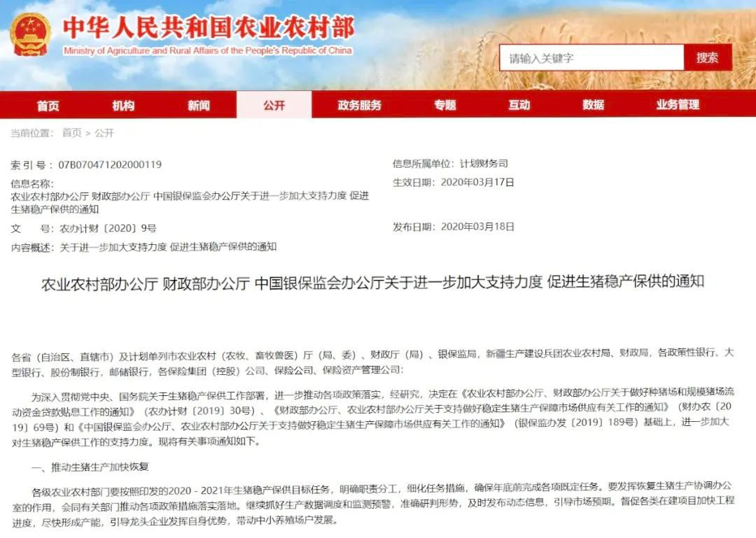Select the 新闻 navigation tab
Viewport: 756px width, 538px height.
(199, 105)
